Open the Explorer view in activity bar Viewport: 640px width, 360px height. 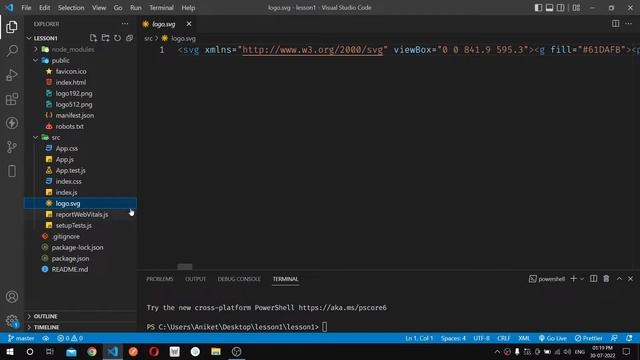[12, 27]
